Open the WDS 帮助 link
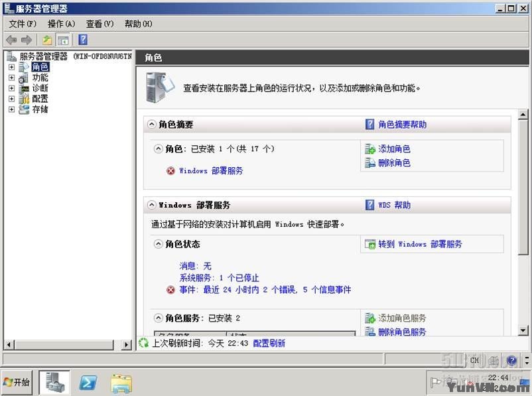The width and height of the screenshot is (532, 396). pos(394,205)
